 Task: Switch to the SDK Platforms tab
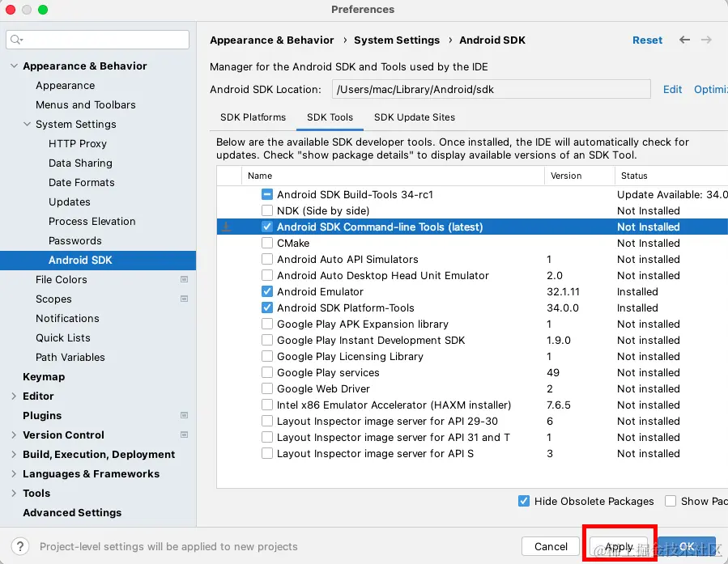coord(253,117)
